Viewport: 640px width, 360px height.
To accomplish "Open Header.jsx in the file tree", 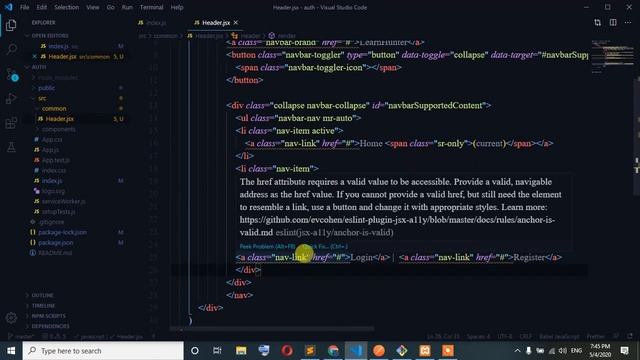I will click(x=60, y=119).
